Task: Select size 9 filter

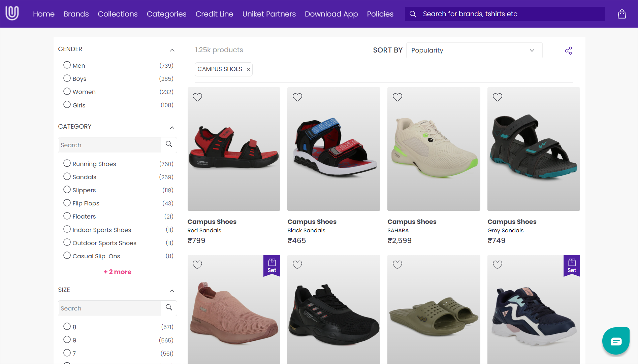Action: pos(67,339)
